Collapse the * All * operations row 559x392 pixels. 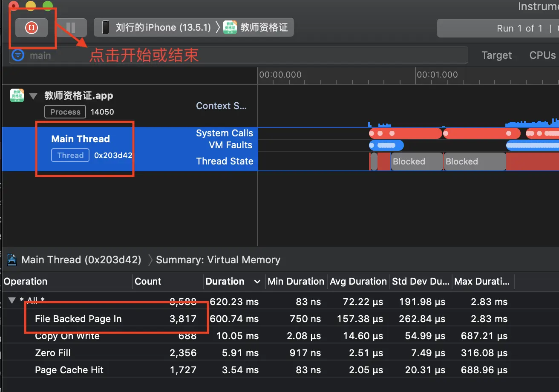click(12, 301)
